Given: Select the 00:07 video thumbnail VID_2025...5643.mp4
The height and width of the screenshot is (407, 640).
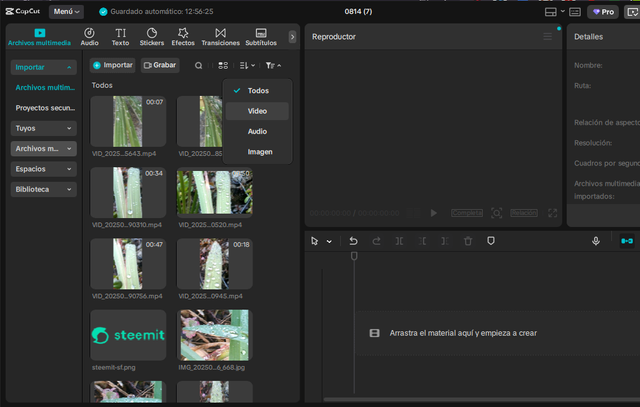Looking at the screenshot, I should (x=128, y=122).
